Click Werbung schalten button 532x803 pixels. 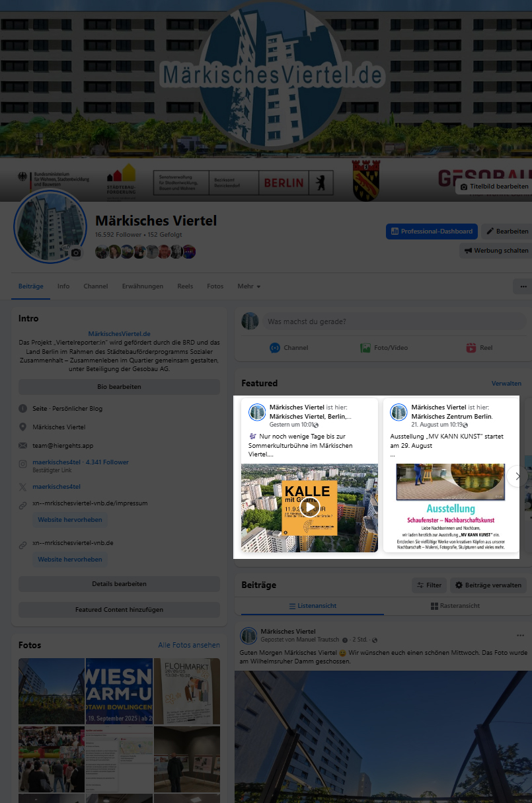click(496, 251)
